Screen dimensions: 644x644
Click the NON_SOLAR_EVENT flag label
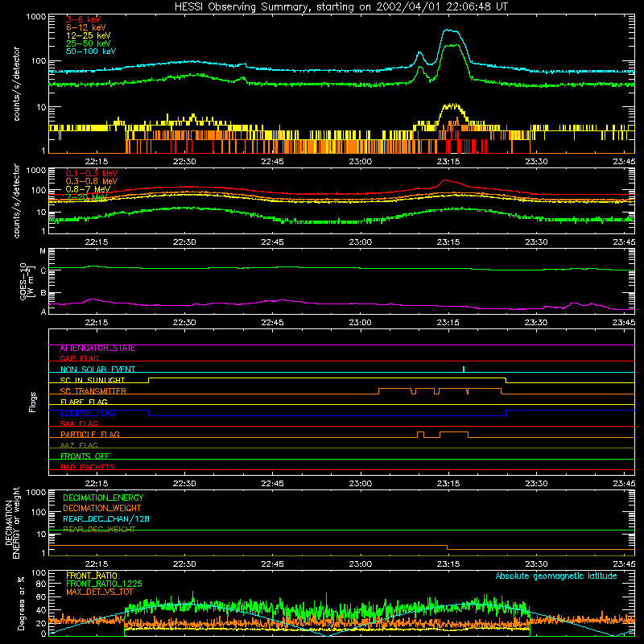97,369
